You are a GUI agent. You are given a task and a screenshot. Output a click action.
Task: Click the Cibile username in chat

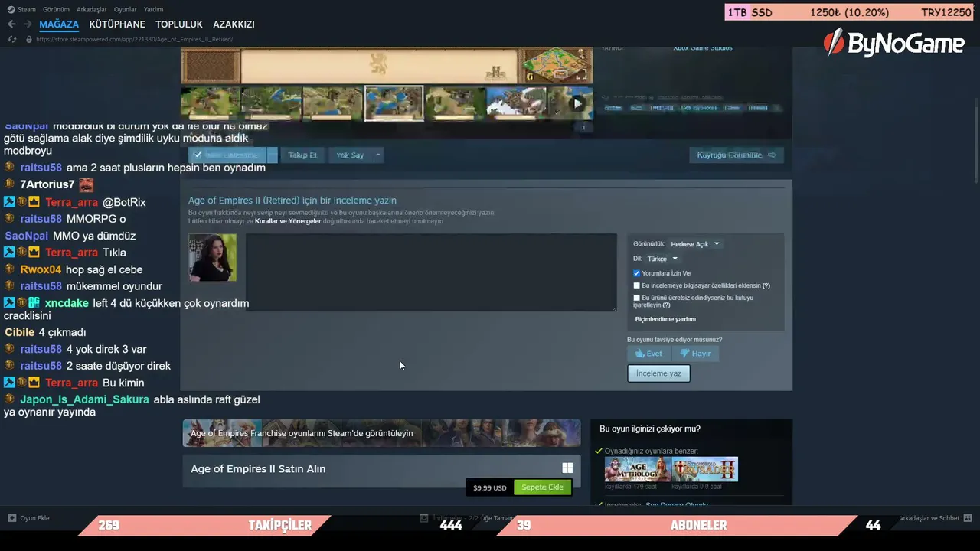19,332
